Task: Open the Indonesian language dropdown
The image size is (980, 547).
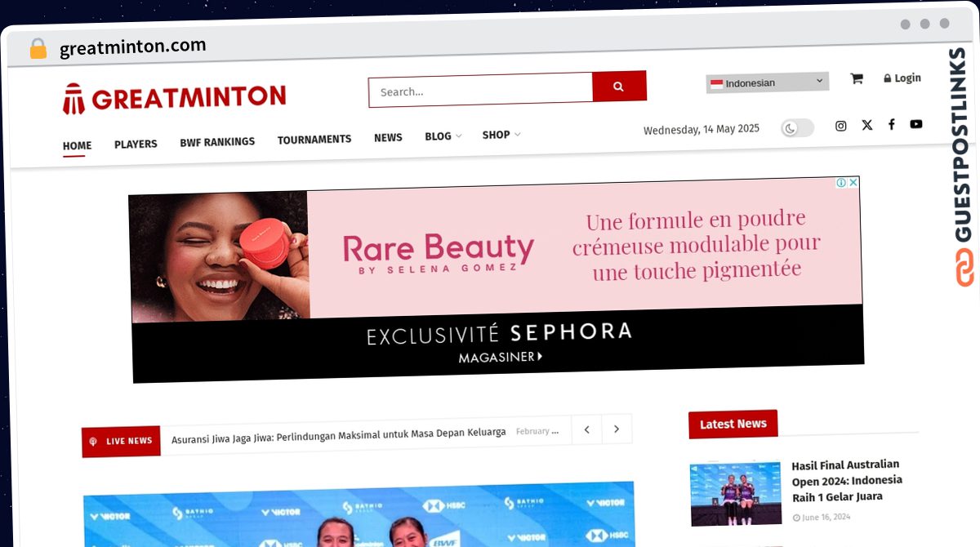Action: coord(767,82)
